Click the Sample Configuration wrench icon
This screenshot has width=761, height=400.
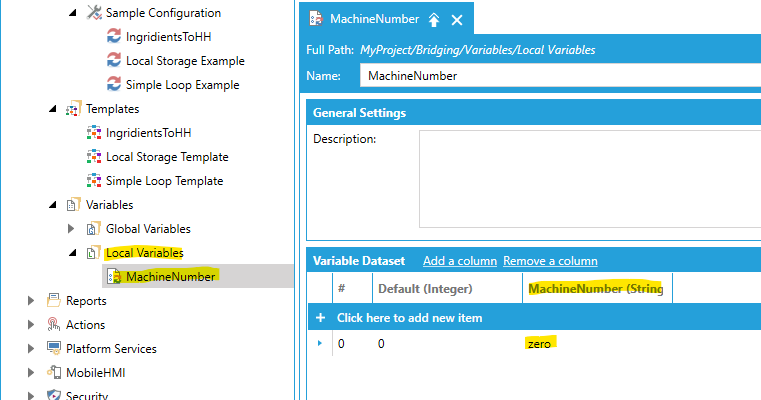click(94, 13)
